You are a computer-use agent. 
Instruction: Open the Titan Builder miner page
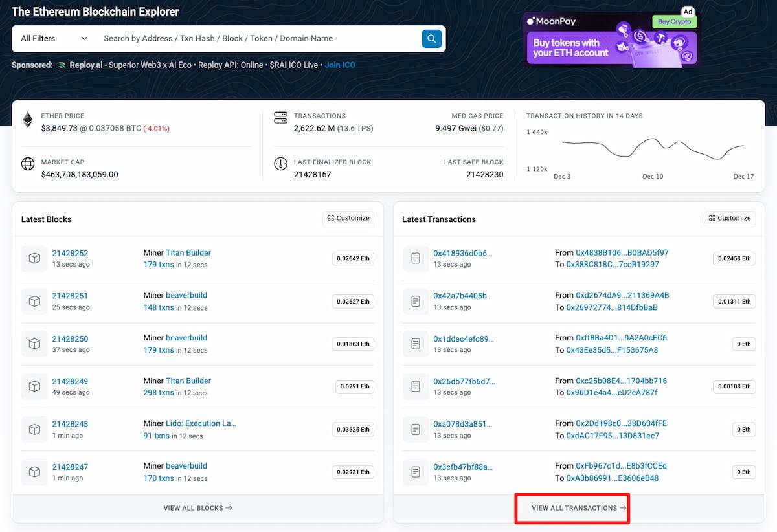(189, 252)
